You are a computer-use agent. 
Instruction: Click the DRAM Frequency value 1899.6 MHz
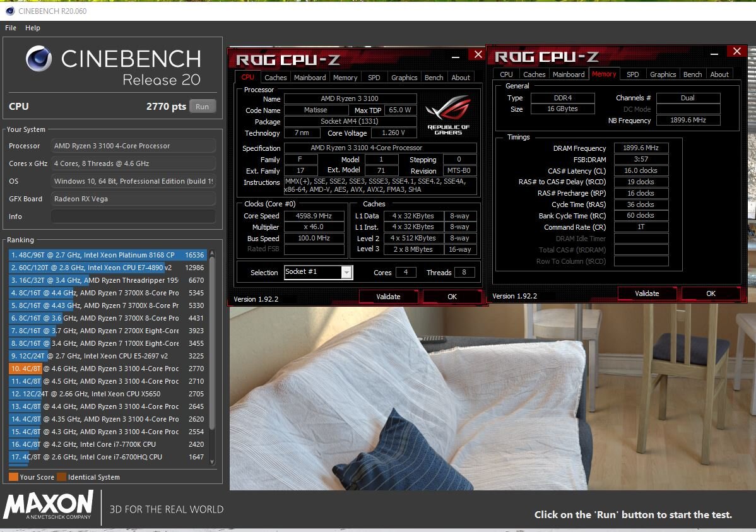coord(641,148)
